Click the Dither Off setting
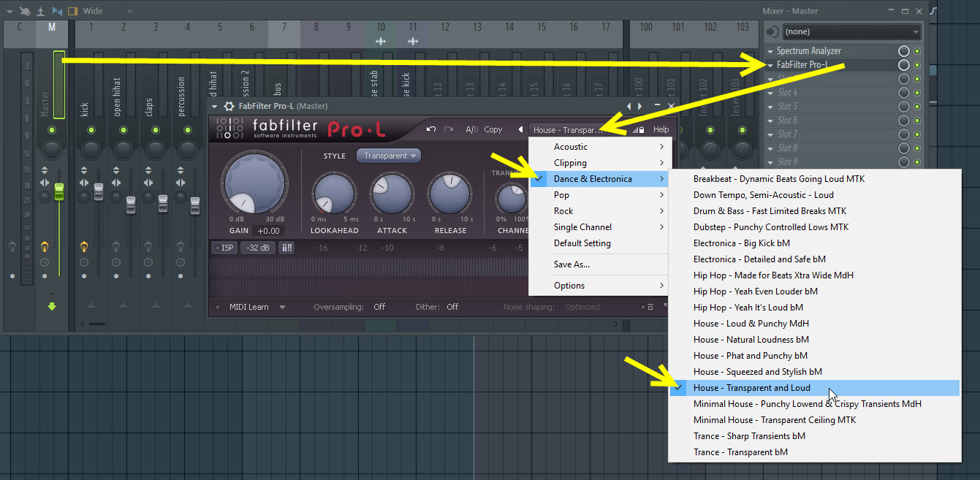Screen dimensions: 980x480 [x=452, y=307]
